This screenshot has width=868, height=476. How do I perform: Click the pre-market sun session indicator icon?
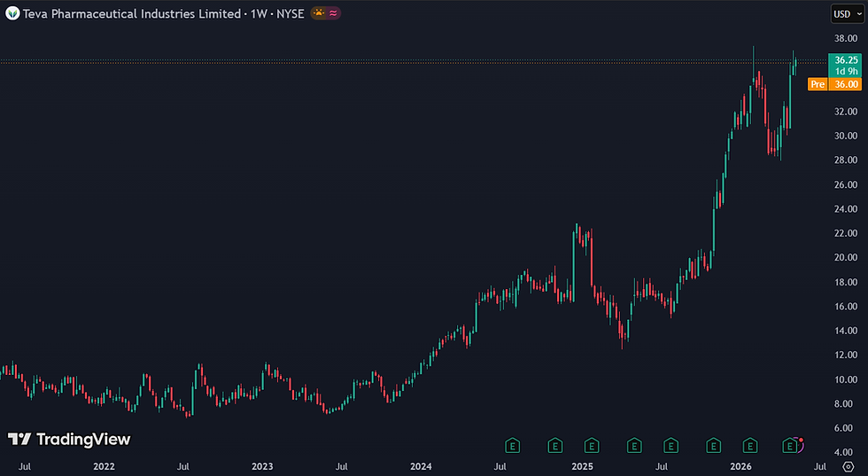(x=318, y=13)
